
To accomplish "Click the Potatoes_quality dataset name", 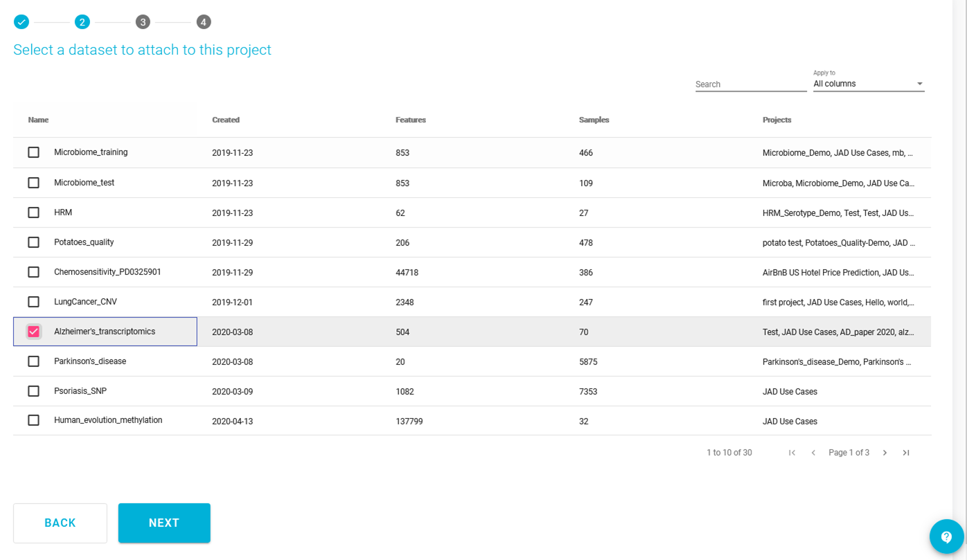I will (x=84, y=242).
